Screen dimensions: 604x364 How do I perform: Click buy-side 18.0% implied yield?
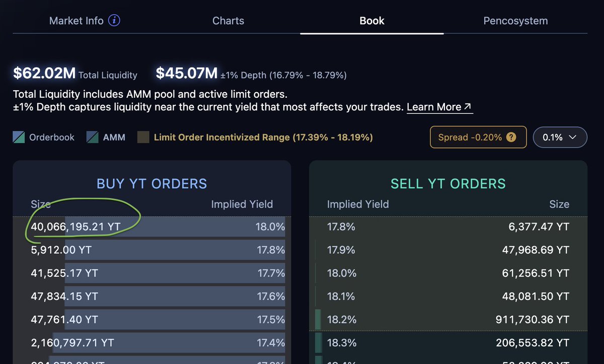(x=270, y=227)
